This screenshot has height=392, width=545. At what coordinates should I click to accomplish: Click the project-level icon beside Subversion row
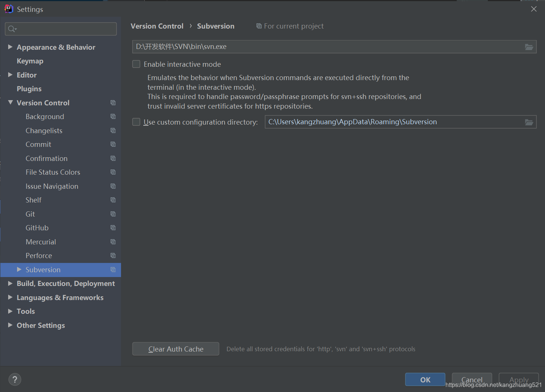point(113,270)
